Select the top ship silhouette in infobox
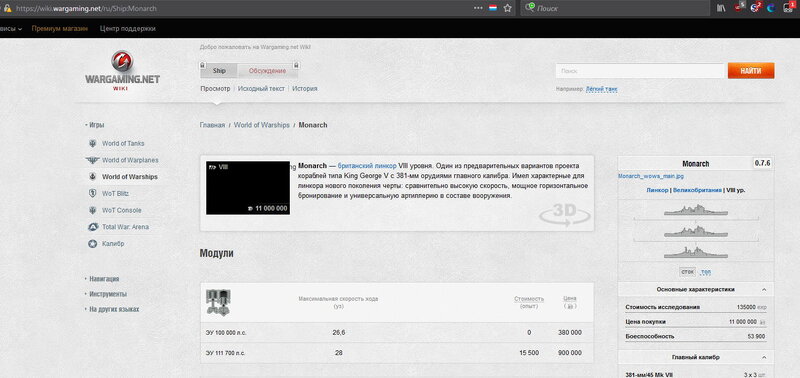 [696, 210]
